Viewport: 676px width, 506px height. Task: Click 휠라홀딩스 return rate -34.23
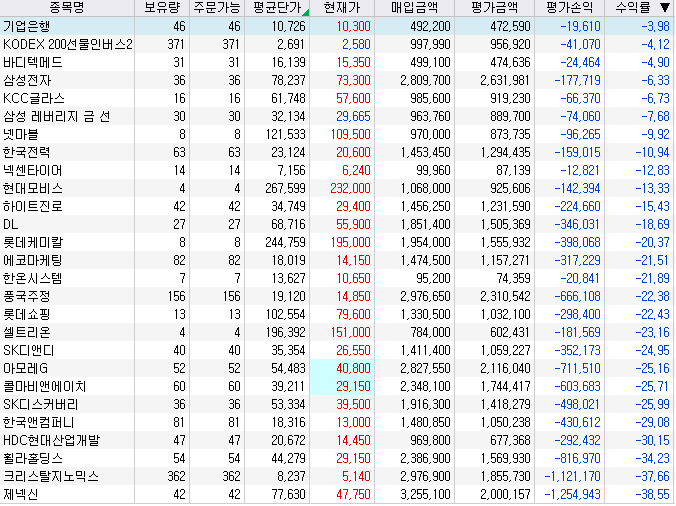tap(652, 459)
